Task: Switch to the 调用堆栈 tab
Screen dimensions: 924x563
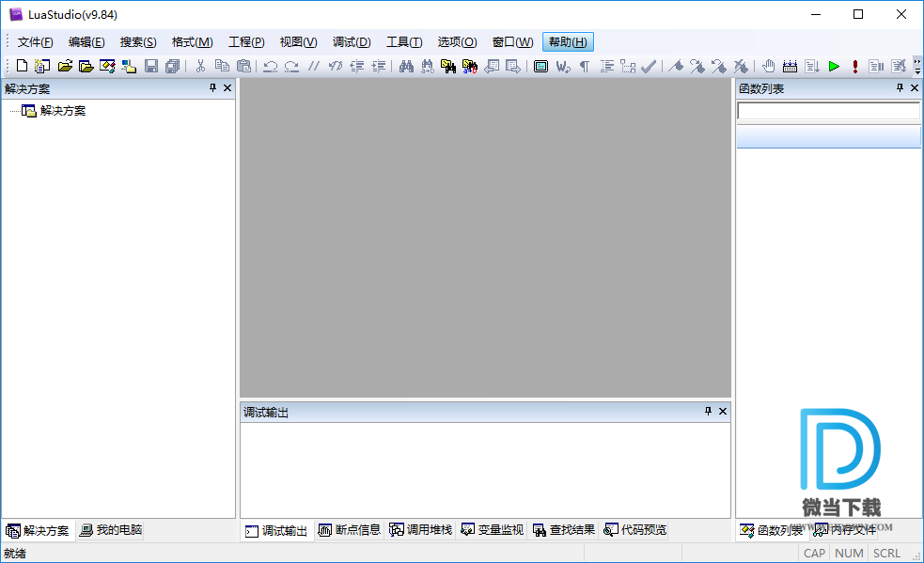Action: tap(421, 530)
